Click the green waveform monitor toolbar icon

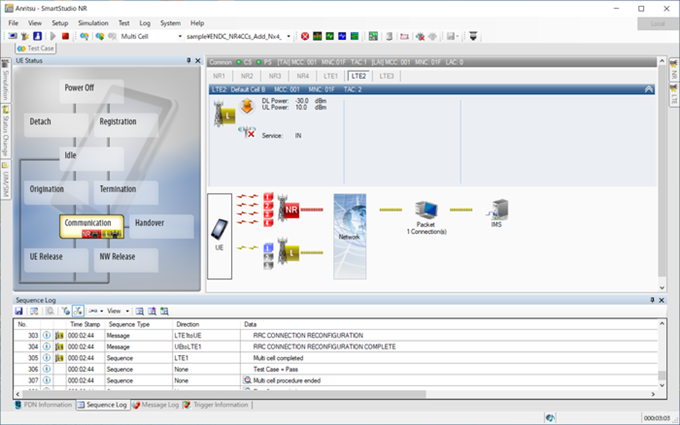click(330, 36)
